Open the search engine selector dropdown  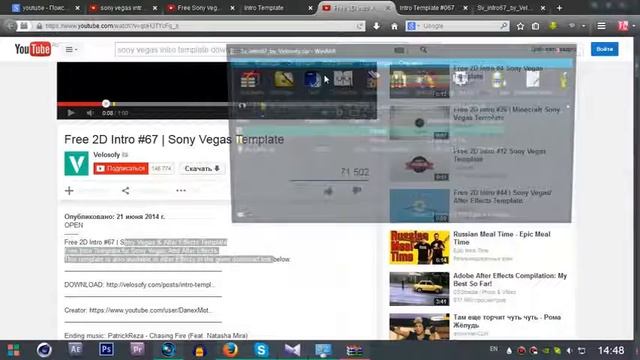(413, 26)
